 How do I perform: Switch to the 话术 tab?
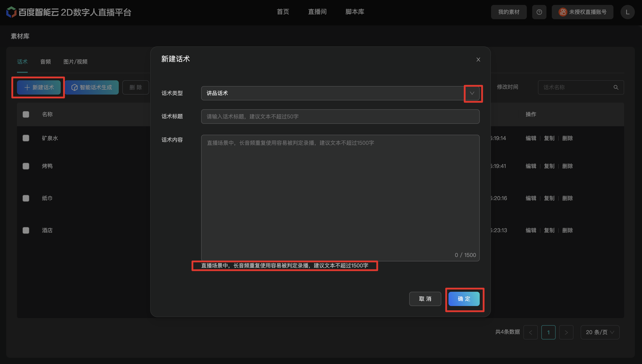click(22, 62)
